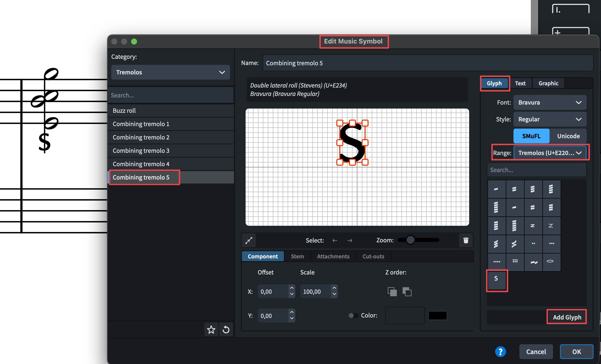
Task: Click the Zoom slider handle
Action: coord(411,240)
